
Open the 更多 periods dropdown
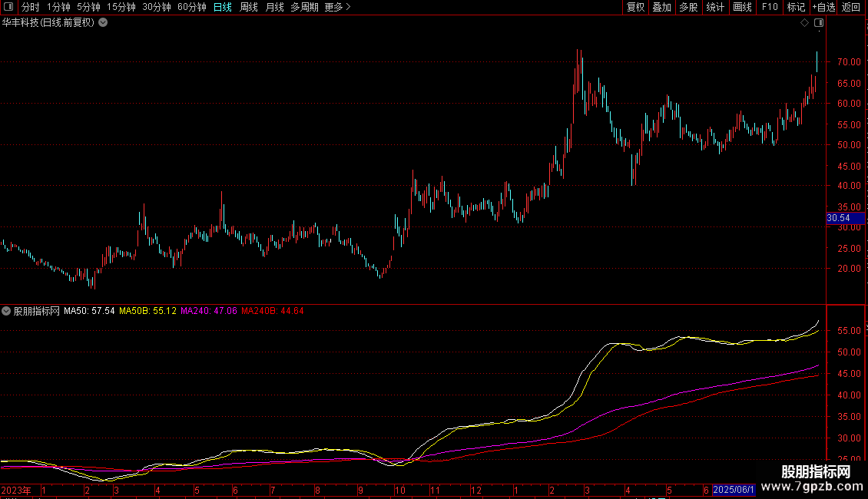coord(337,7)
